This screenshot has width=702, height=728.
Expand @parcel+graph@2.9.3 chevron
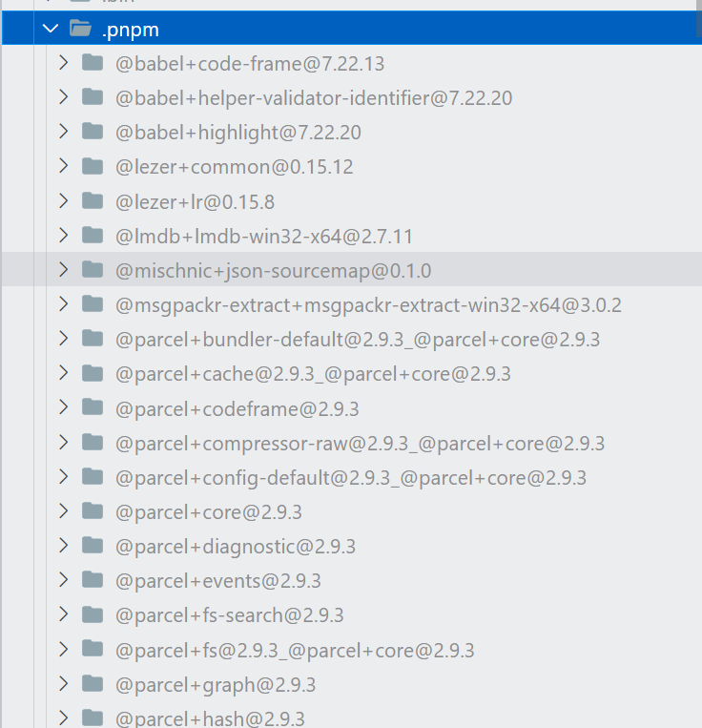point(64,684)
